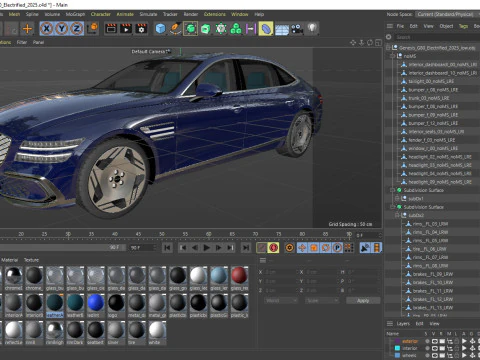
Task: Play the animation forward
Action: [206, 248]
